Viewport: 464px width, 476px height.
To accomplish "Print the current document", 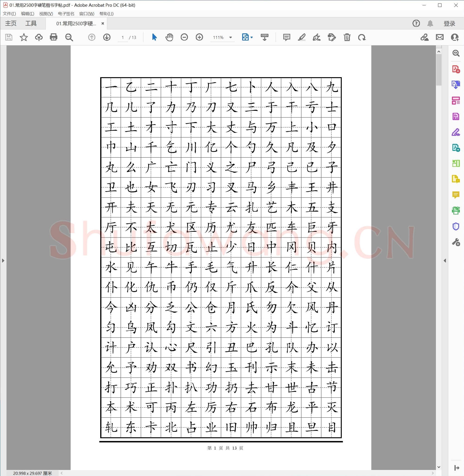I will (x=54, y=37).
